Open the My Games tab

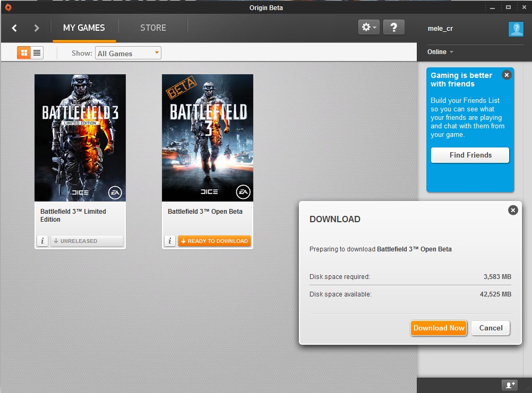[84, 28]
